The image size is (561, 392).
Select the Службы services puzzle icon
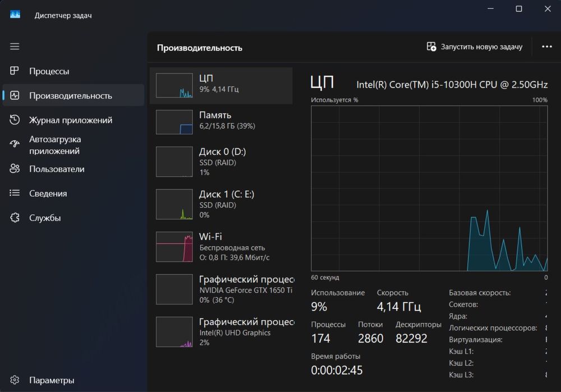pos(15,218)
